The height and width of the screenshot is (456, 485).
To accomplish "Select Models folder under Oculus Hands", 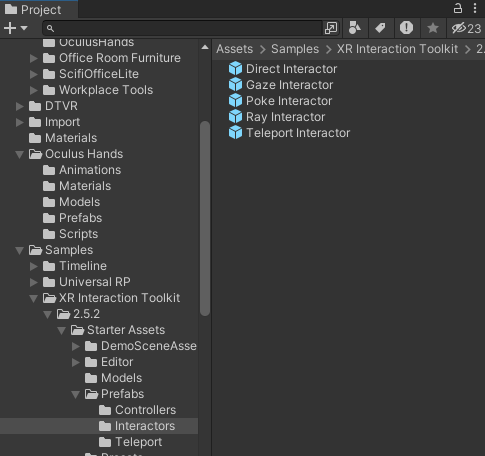I will point(71,202).
